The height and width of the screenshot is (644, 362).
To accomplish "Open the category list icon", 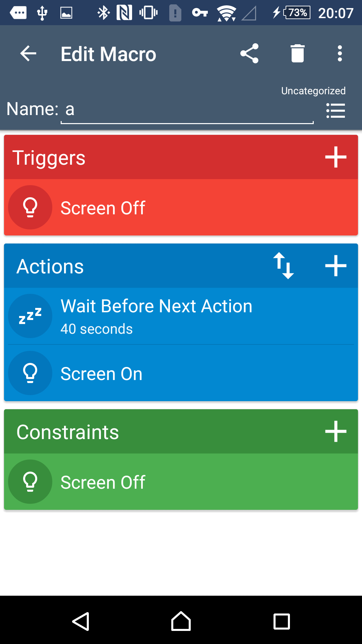I will tap(336, 111).
